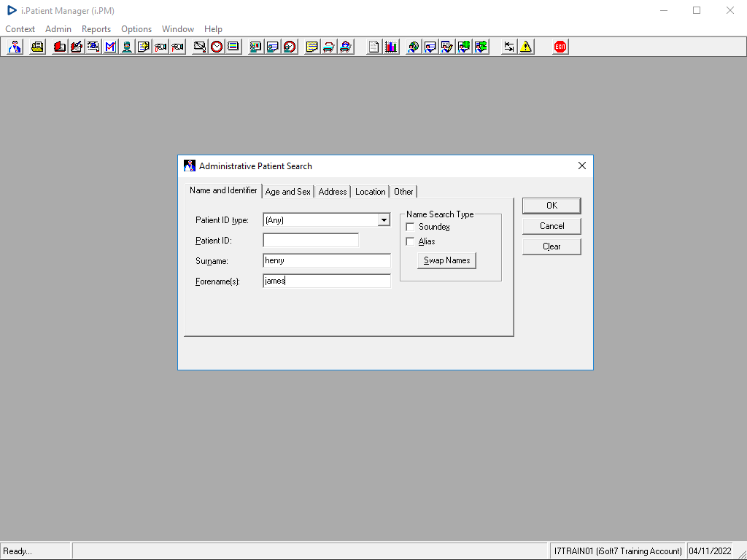
Task: Click the yellow printer toolbar icon
Action: click(37, 47)
